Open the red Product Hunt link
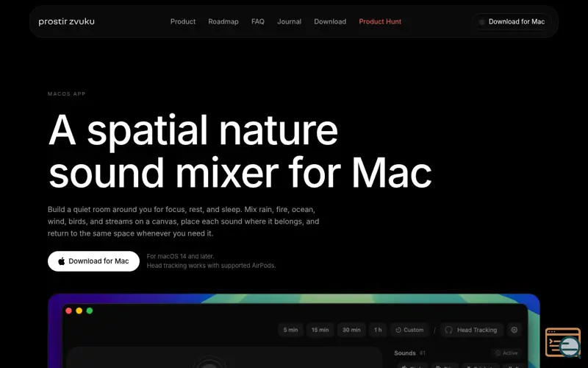The height and width of the screenshot is (368, 588). click(x=380, y=21)
